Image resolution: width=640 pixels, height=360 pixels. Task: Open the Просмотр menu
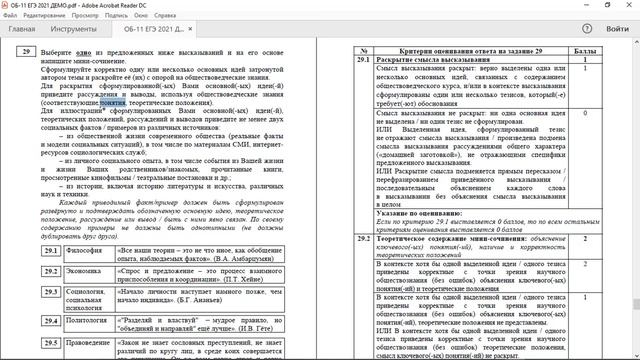point(85,16)
